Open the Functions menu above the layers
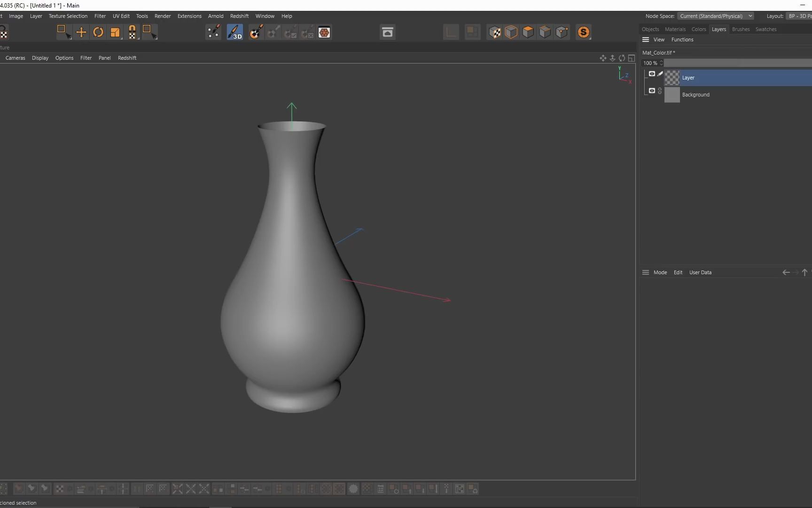Screen dimensions: 812x508 pyautogui.click(x=682, y=40)
